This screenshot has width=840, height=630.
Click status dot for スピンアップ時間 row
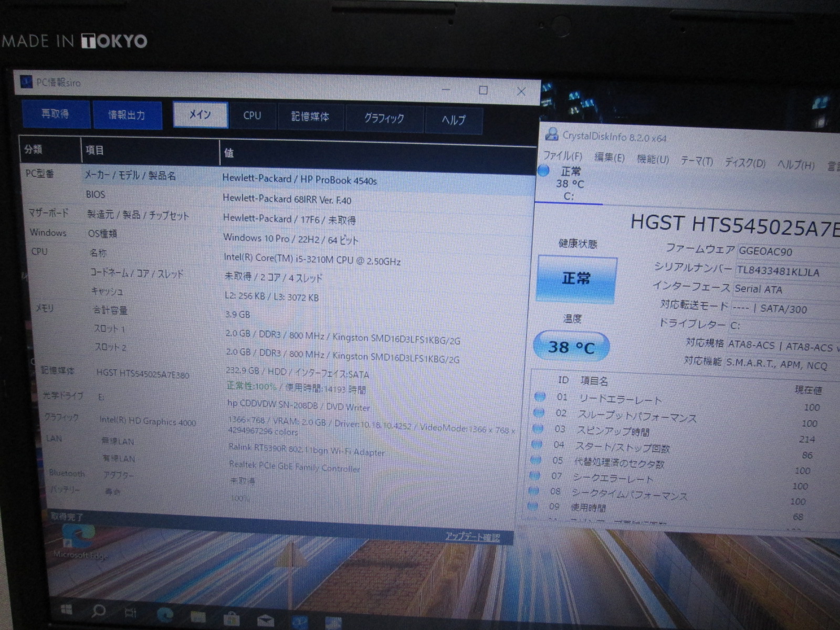[x=537, y=428]
